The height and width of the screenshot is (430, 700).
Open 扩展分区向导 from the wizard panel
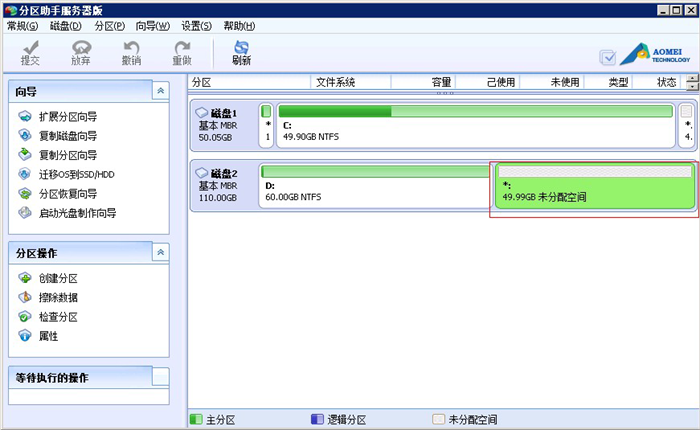tap(68, 117)
